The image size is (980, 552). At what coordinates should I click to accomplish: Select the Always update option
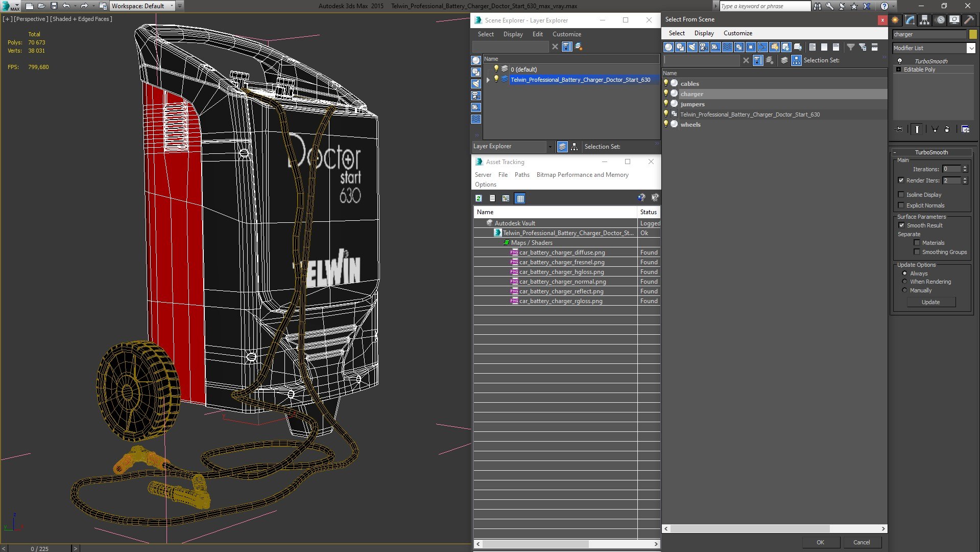click(x=904, y=273)
